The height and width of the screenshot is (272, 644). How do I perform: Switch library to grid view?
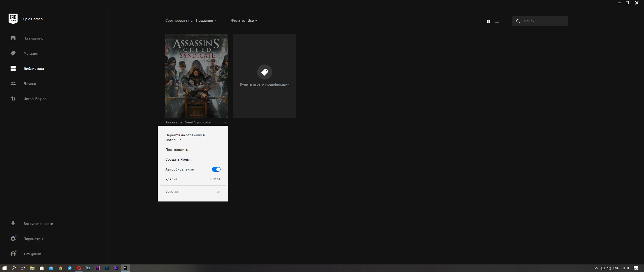(x=489, y=21)
